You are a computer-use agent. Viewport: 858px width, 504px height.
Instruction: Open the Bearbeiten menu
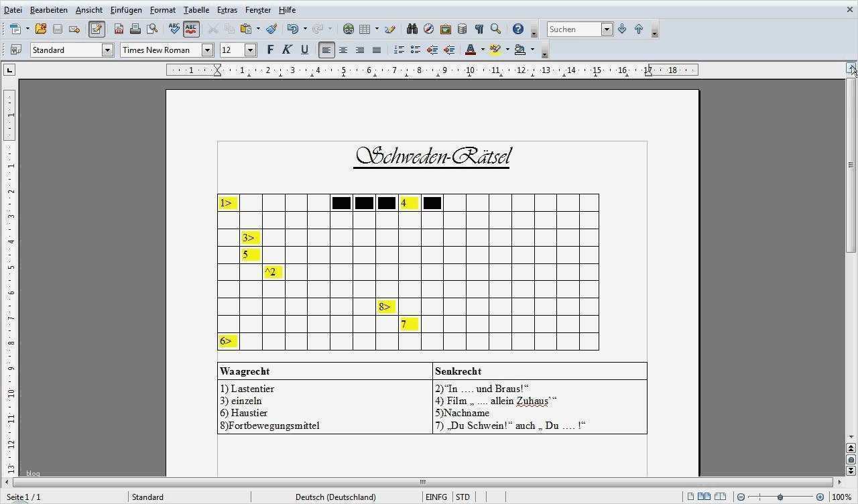[x=49, y=10]
